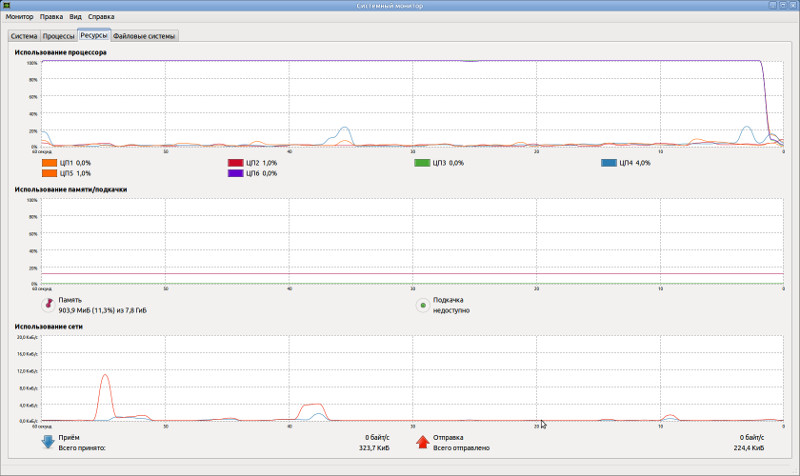Click the ЦП5 orange color swatch

click(x=49, y=173)
